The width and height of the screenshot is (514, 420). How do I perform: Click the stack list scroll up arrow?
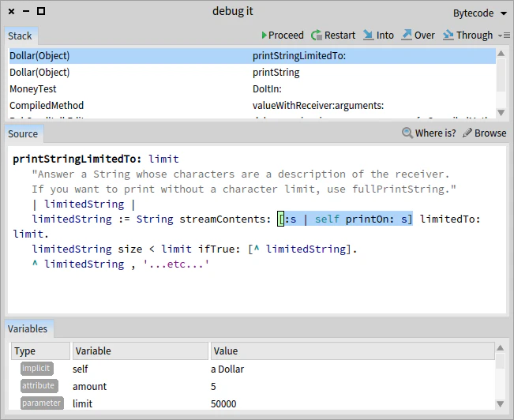coord(501,53)
